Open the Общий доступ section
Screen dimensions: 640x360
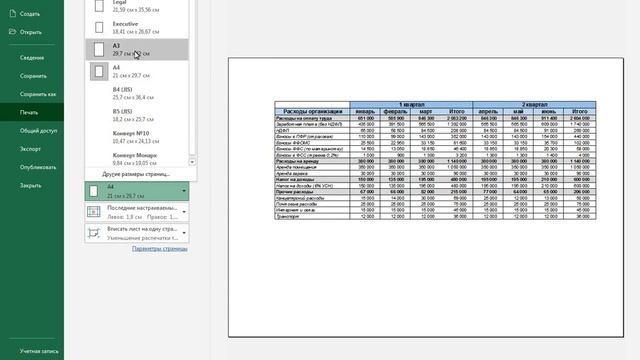[x=38, y=131]
